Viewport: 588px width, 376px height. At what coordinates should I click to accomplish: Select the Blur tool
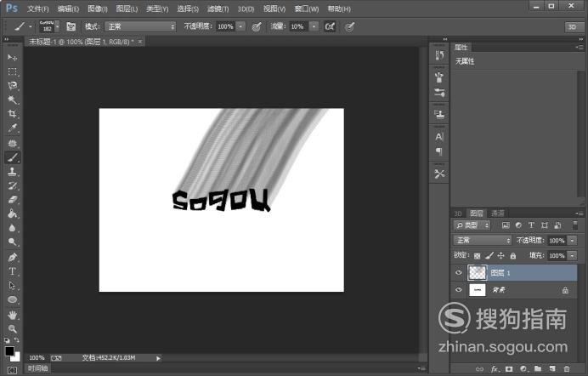13,228
